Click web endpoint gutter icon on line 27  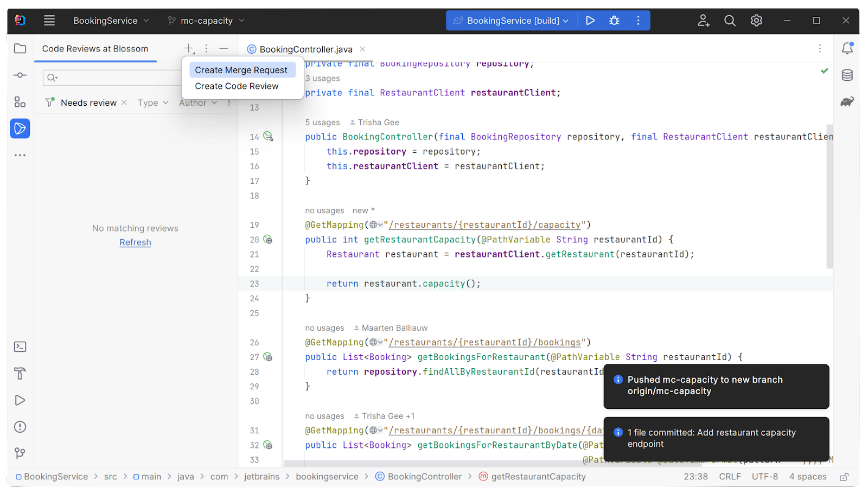(x=268, y=357)
